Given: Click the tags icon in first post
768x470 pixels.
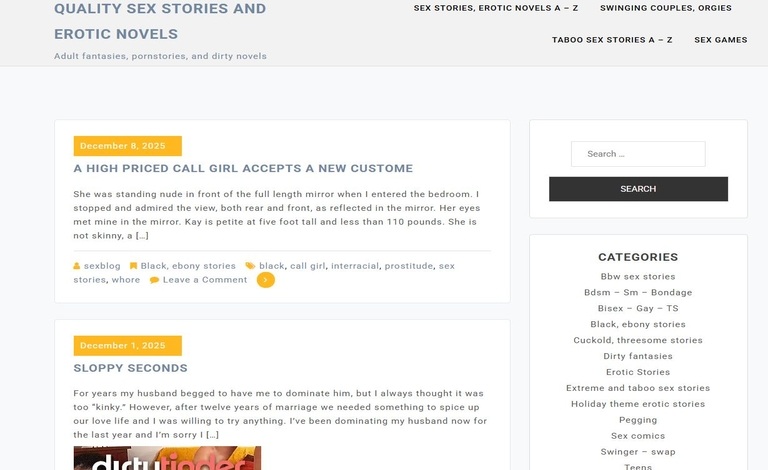Looking at the screenshot, I should [250, 266].
